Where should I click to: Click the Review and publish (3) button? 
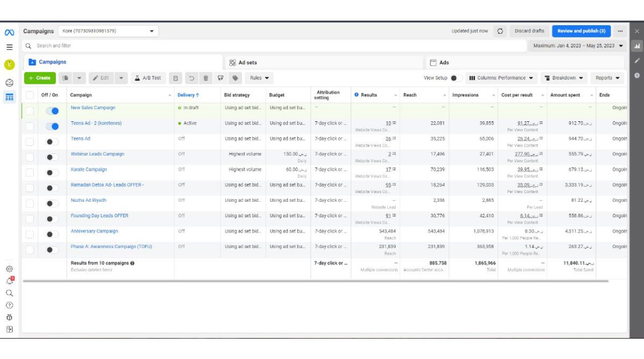[581, 31]
